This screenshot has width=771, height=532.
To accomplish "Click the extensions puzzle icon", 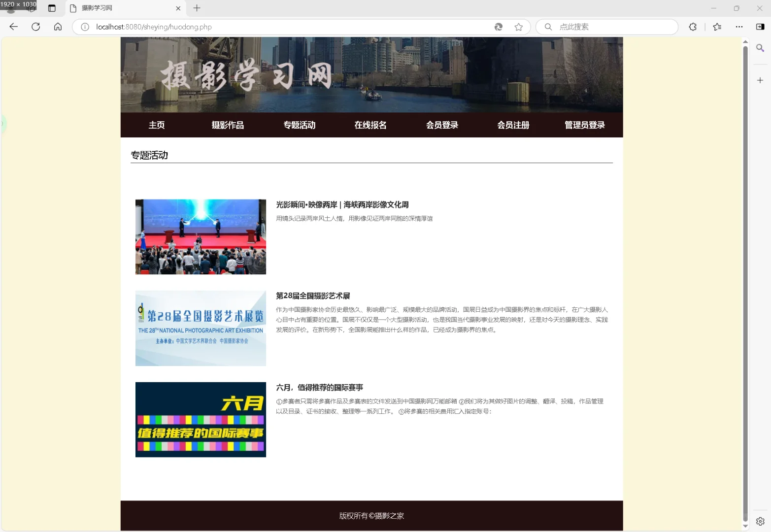I will (693, 27).
